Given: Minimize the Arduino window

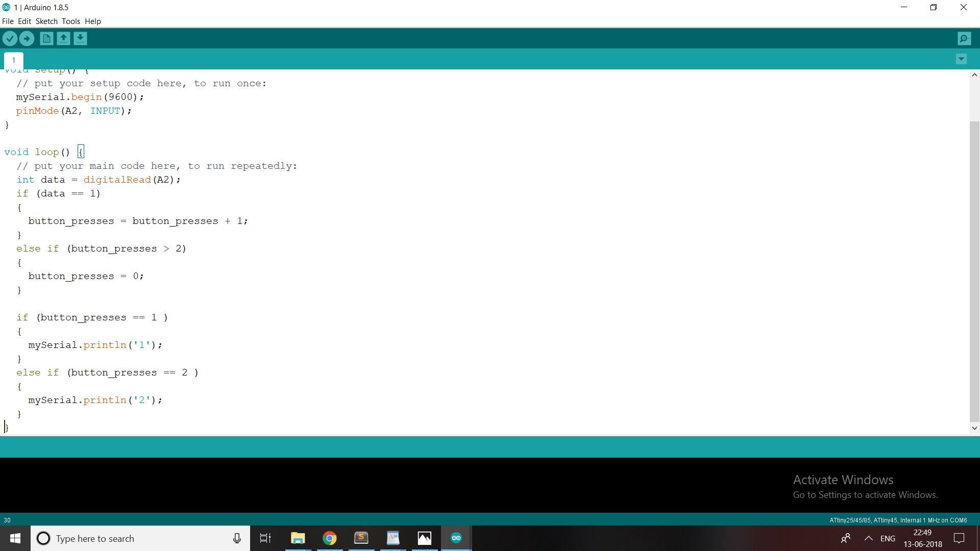Looking at the screenshot, I should [x=904, y=7].
